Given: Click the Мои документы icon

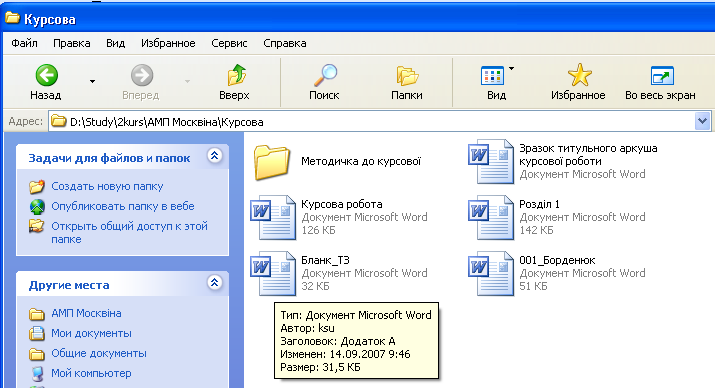Looking at the screenshot, I should [x=37, y=334].
